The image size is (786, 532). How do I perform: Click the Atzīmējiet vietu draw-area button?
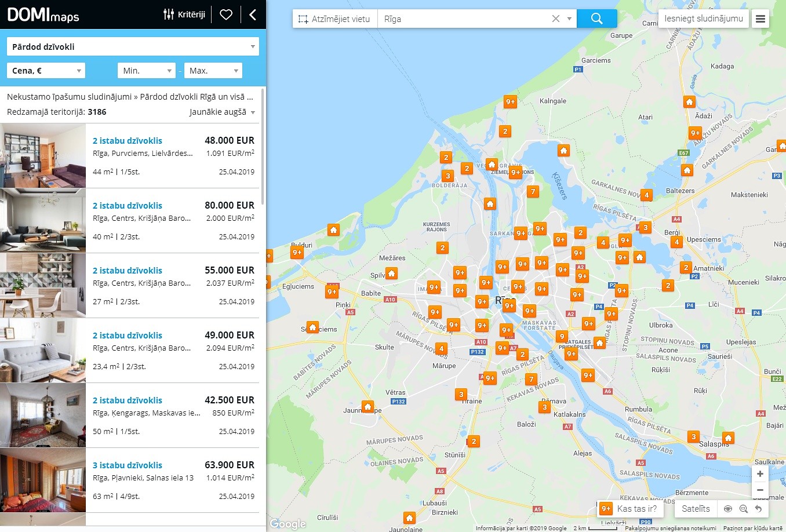click(x=334, y=19)
